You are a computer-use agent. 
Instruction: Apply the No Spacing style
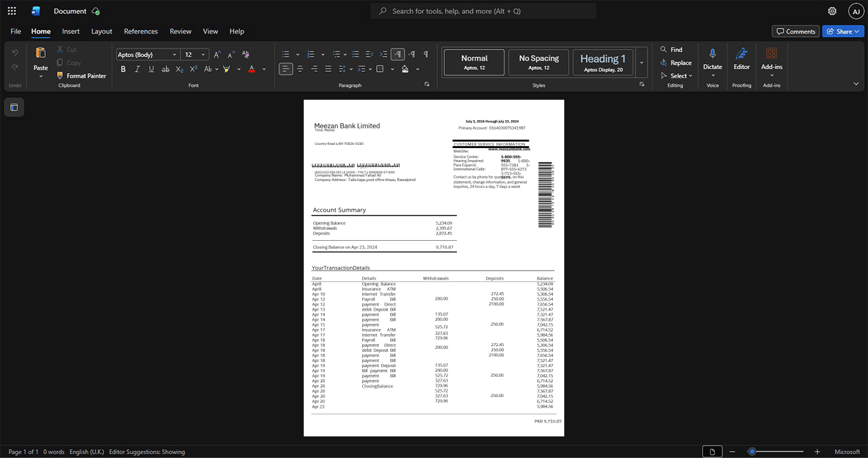tap(539, 63)
